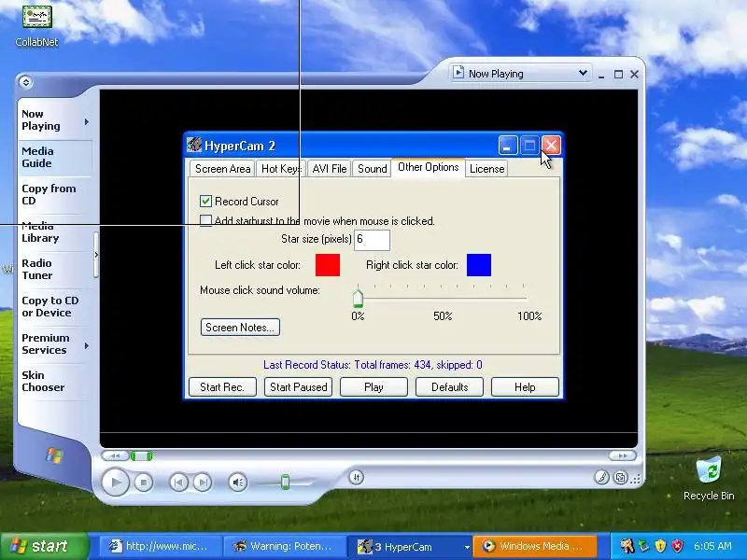Image resolution: width=747 pixels, height=560 pixels.
Task: Switch to the Sound tab
Action: pyautogui.click(x=372, y=169)
